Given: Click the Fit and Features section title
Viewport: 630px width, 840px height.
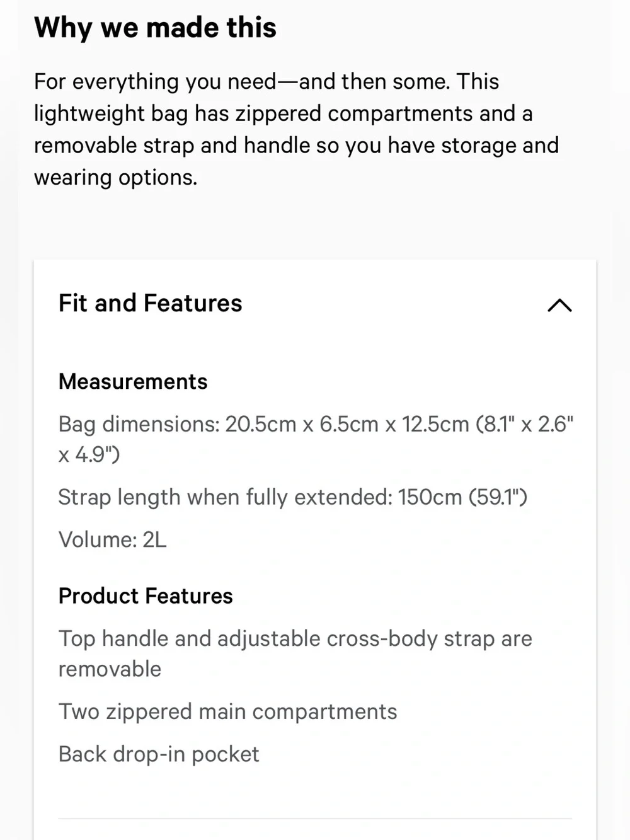Looking at the screenshot, I should (151, 303).
